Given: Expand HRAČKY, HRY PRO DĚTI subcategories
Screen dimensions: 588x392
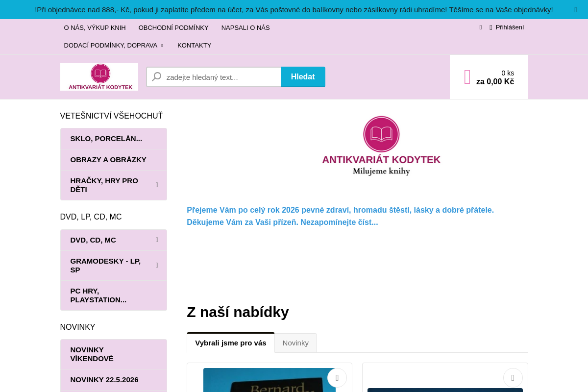Looking at the screenshot, I should tap(157, 185).
